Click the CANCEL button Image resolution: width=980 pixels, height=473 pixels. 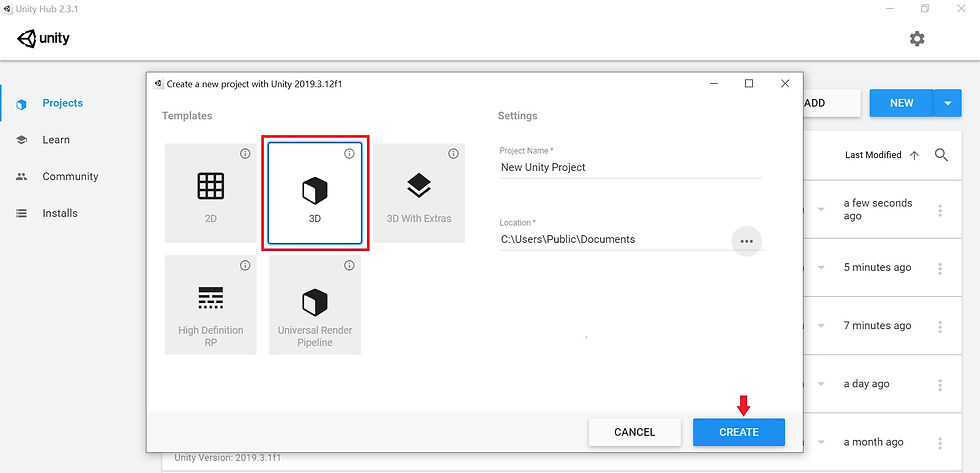634,432
